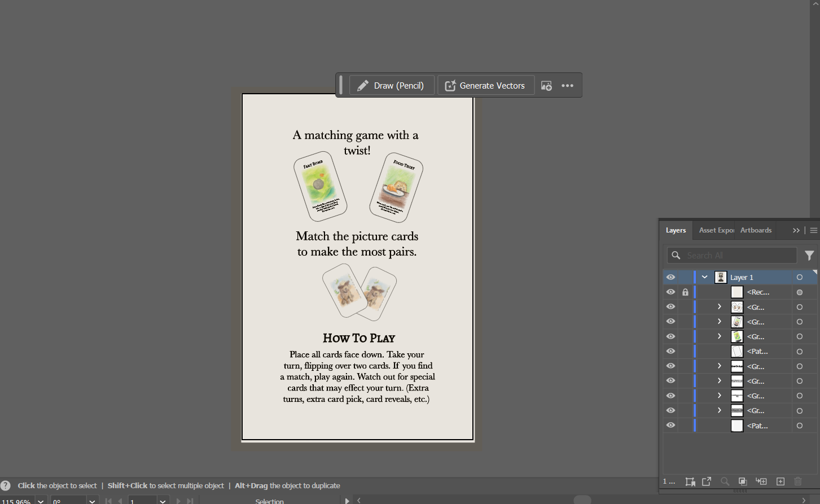Click the target circle of bottom <Pat... row

point(799,426)
